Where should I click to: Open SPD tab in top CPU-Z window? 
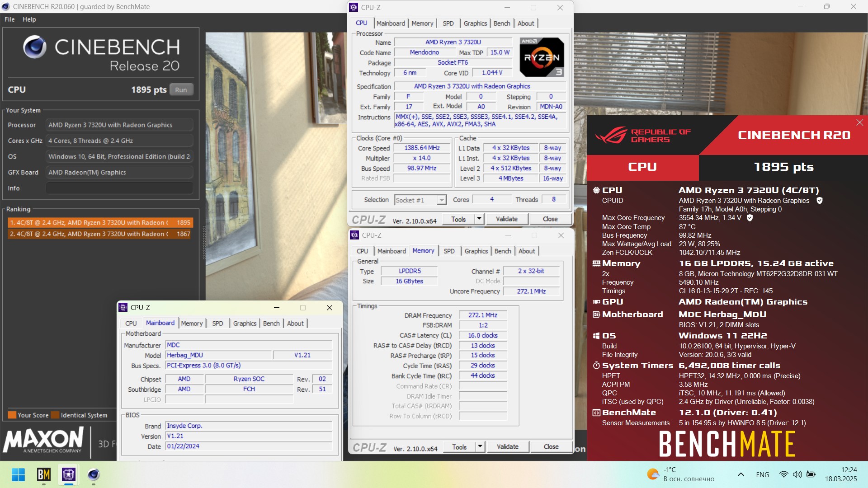(x=448, y=23)
